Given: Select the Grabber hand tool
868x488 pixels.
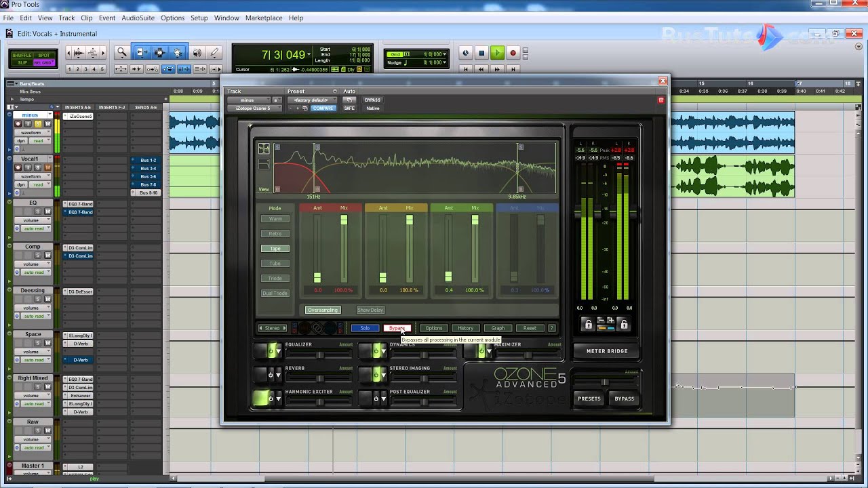Looking at the screenshot, I should pyautogui.click(x=178, y=52).
